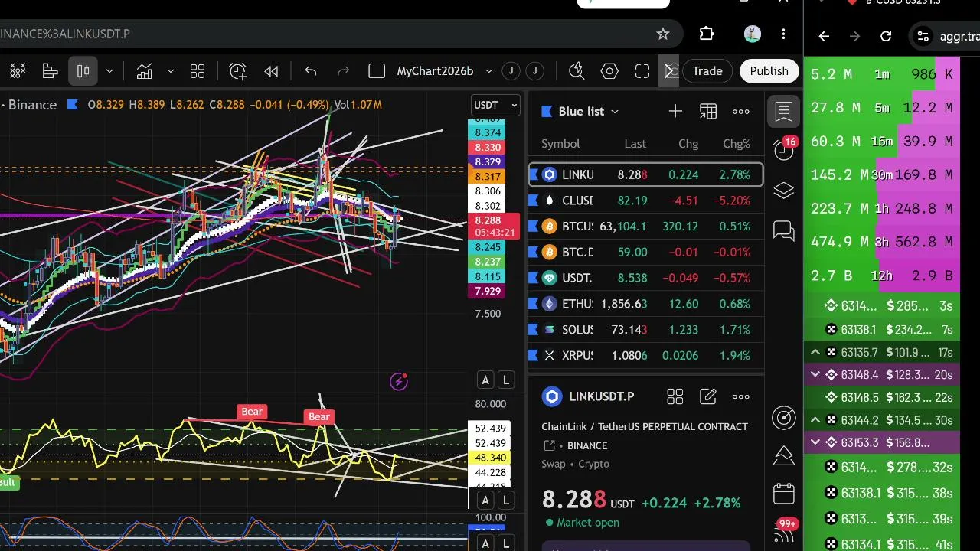Open the Trade panel button
The width and height of the screenshot is (980, 551).
pyautogui.click(x=707, y=71)
